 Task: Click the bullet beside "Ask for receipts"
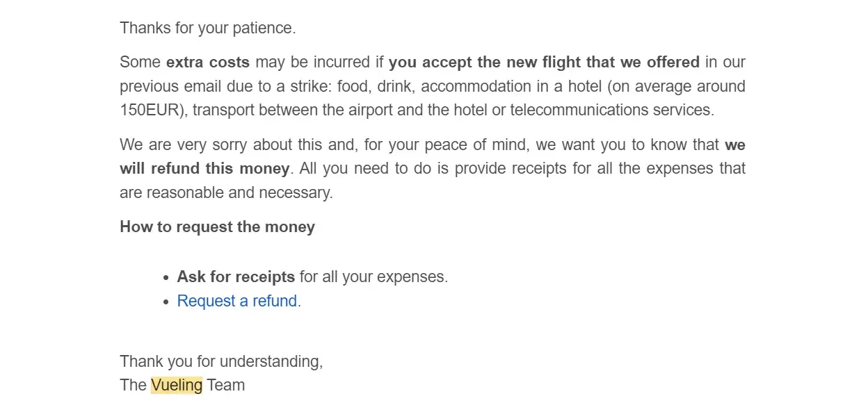click(166, 277)
